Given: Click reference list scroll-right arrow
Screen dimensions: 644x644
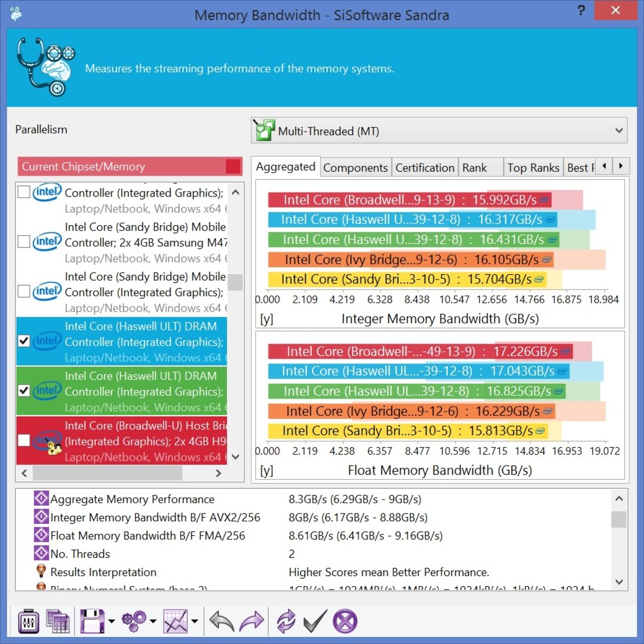Looking at the screenshot, I should click(x=218, y=473).
